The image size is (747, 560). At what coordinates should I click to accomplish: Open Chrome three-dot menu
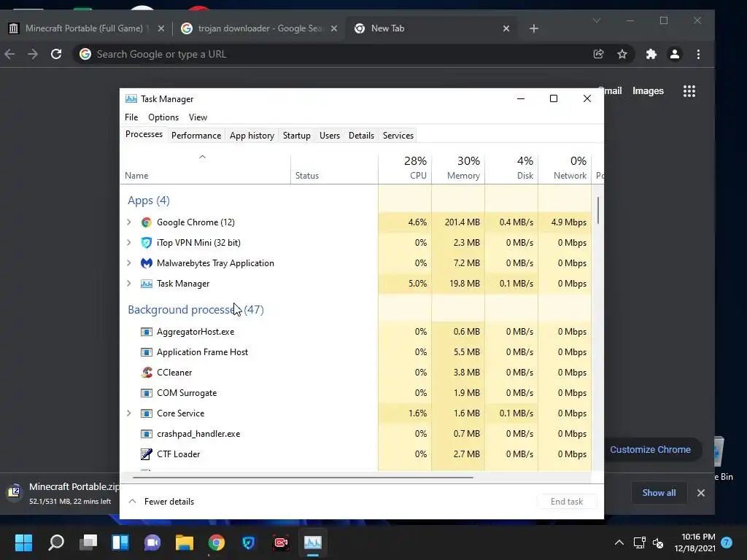click(698, 54)
